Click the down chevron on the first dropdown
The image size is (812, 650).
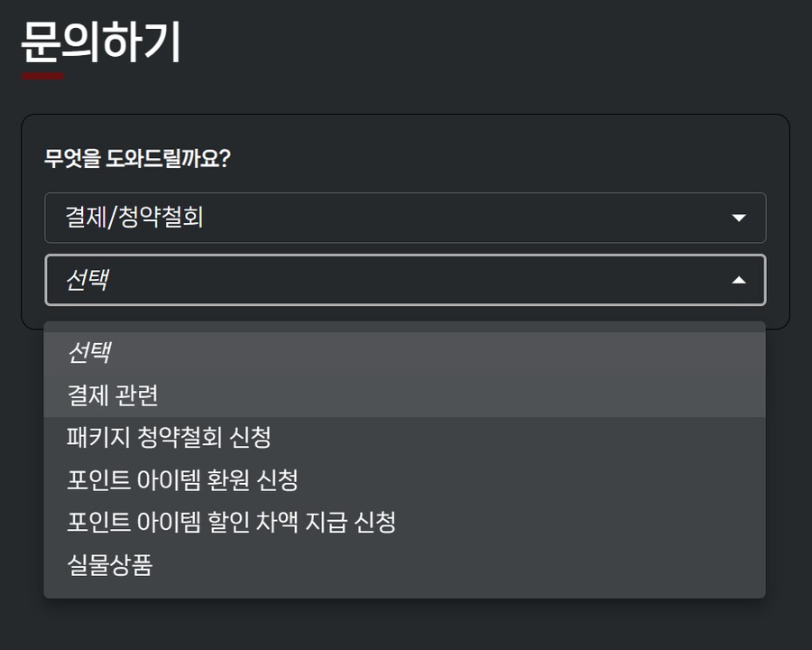click(x=740, y=218)
